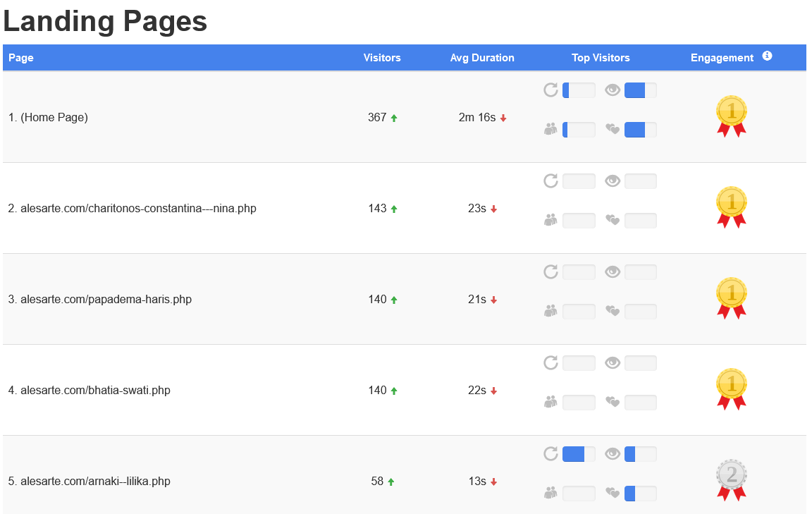
Task: Click the eye icon in papadema-haris row
Action: [x=613, y=272]
